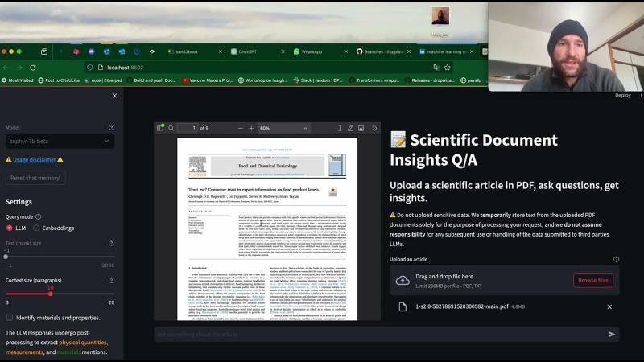The width and height of the screenshot is (644, 362).
Task: Open the payslip bookmark
Action: [x=471, y=80]
